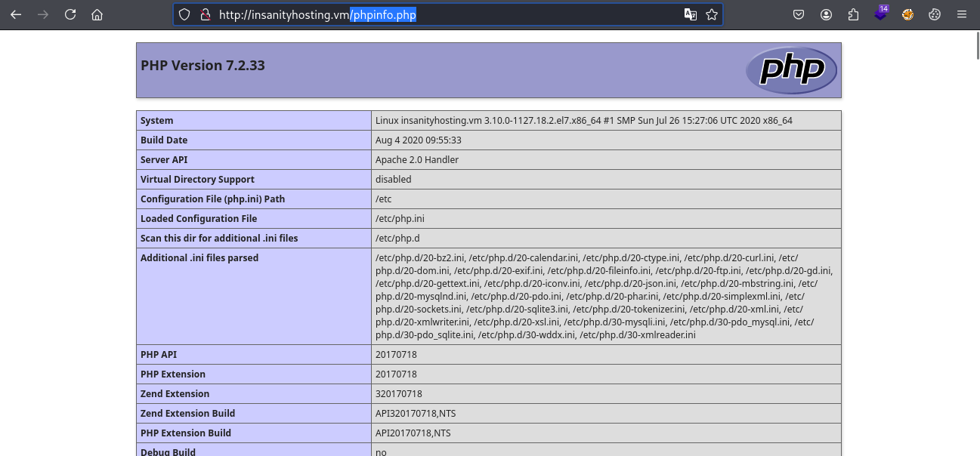Click the /etc path value
Image resolution: width=980 pixels, height=456 pixels.
tap(383, 199)
